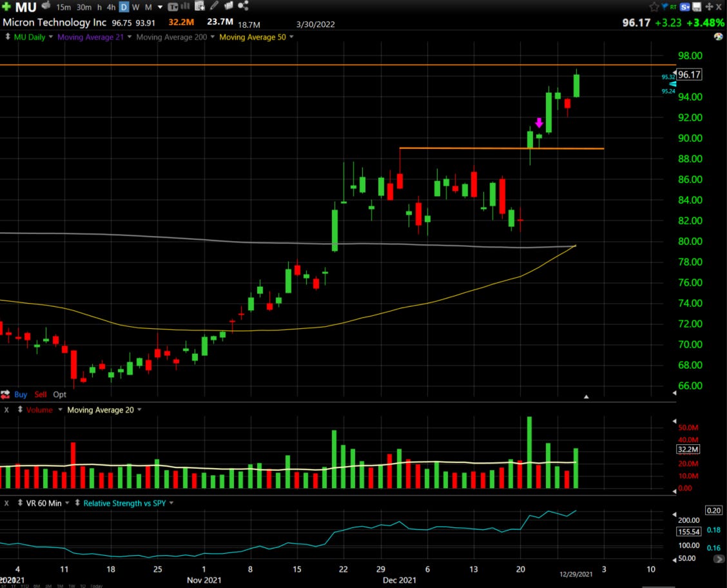The height and width of the screenshot is (588, 727).
Task: Click the magenta down-arrow chart marker
Action: [x=539, y=122]
